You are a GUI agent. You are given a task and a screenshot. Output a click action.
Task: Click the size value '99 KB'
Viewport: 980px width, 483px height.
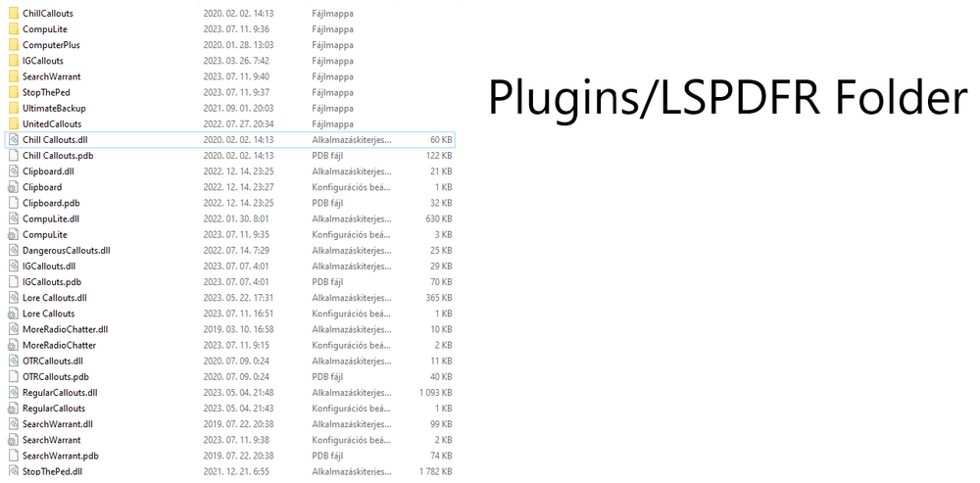(441, 424)
